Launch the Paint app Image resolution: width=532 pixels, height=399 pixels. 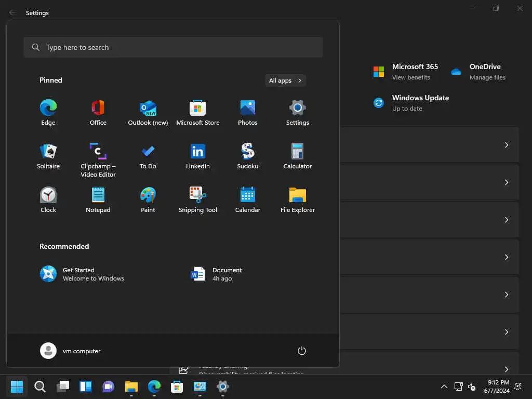pos(148,200)
